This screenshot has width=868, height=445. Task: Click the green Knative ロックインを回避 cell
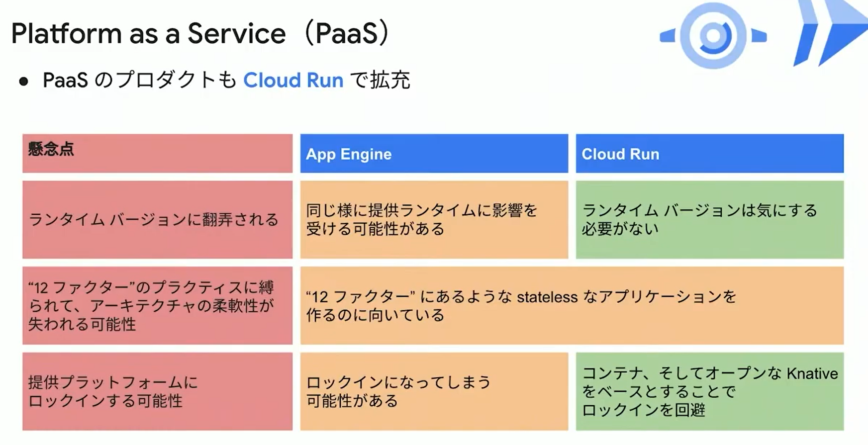[710, 391]
